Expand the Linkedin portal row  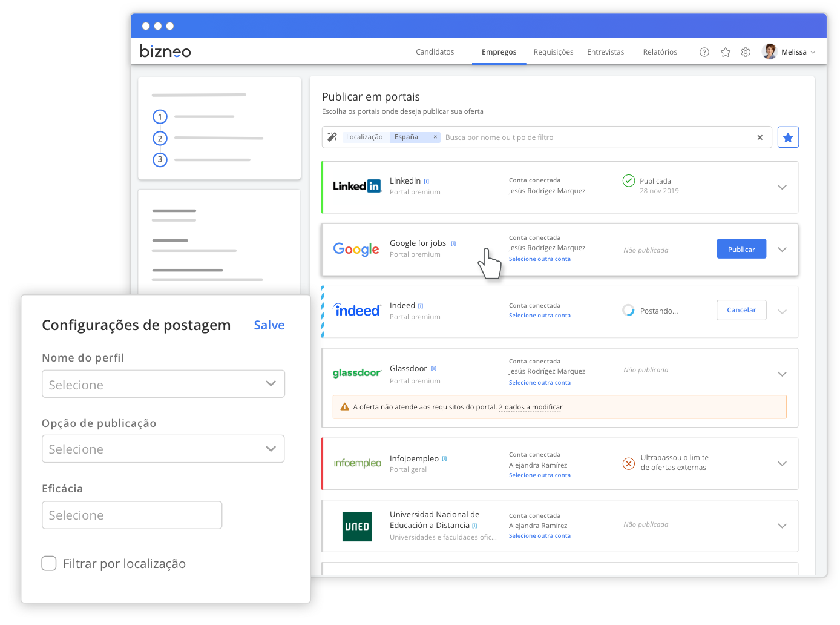pyautogui.click(x=782, y=187)
